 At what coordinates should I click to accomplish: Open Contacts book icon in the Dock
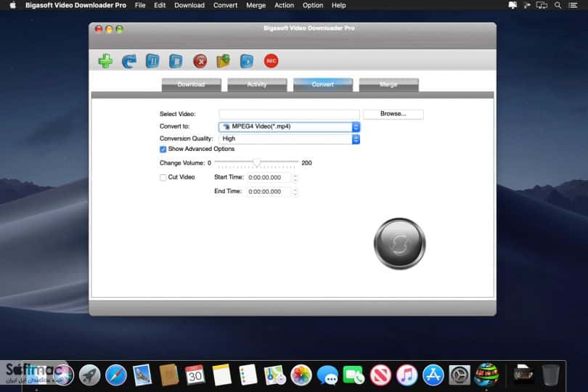[168, 375]
